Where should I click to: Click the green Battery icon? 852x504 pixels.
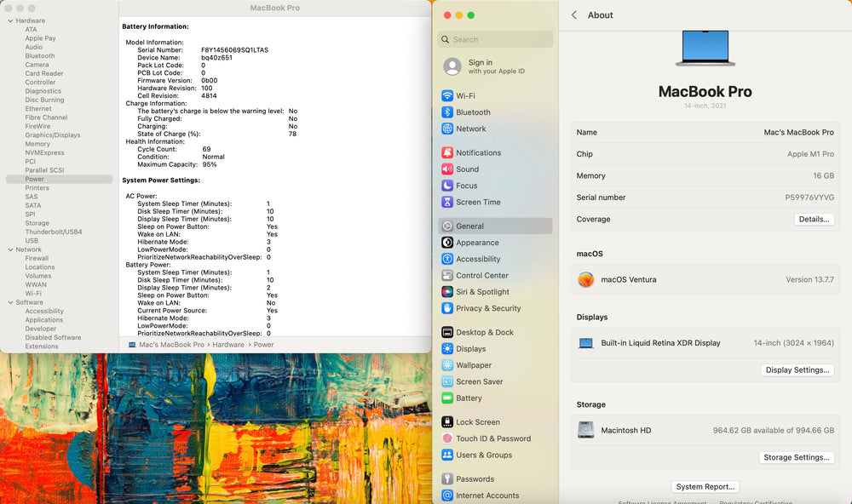pyautogui.click(x=447, y=398)
